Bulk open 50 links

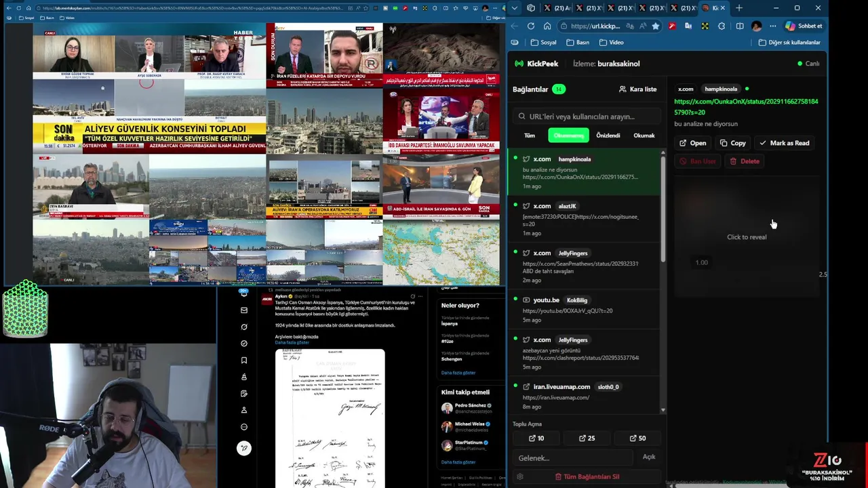tap(637, 438)
